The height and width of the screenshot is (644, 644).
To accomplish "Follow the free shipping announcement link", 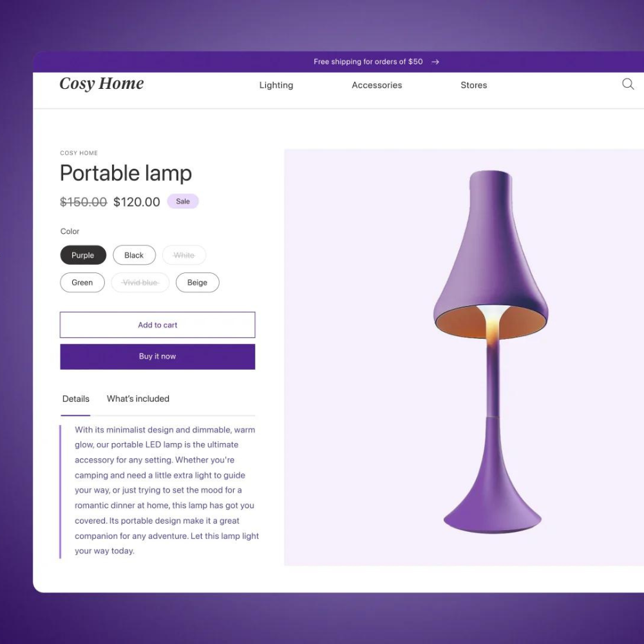I will [x=368, y=62].
